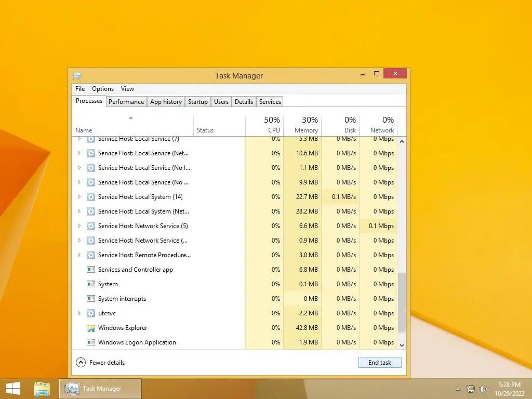The image size is (532, 399).
Task: Select the Services and Controller app row
Action: point(234,270)
